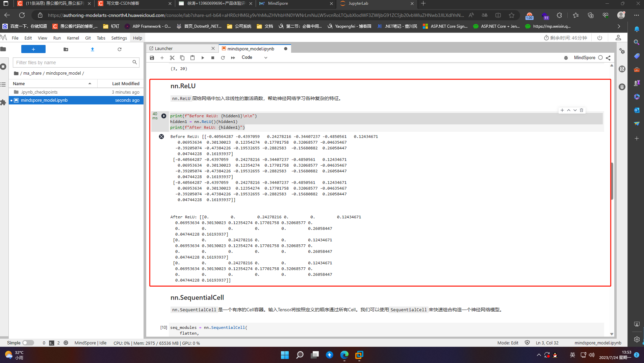The height and width of the screenshot is (363, 644).
Task: Clear the output with the X icon
Action: (161, 137)
